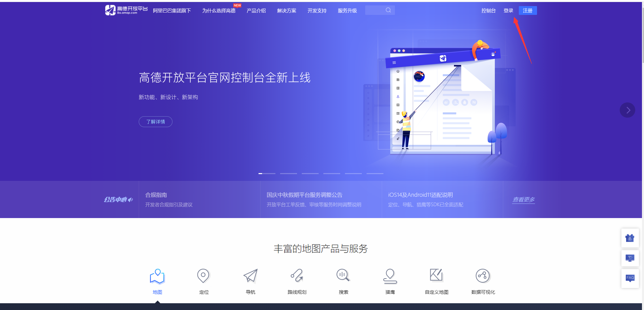Select the 地图 (Map) product icon
This screenshot has height=310, width=644.
[x=157, y=276]
